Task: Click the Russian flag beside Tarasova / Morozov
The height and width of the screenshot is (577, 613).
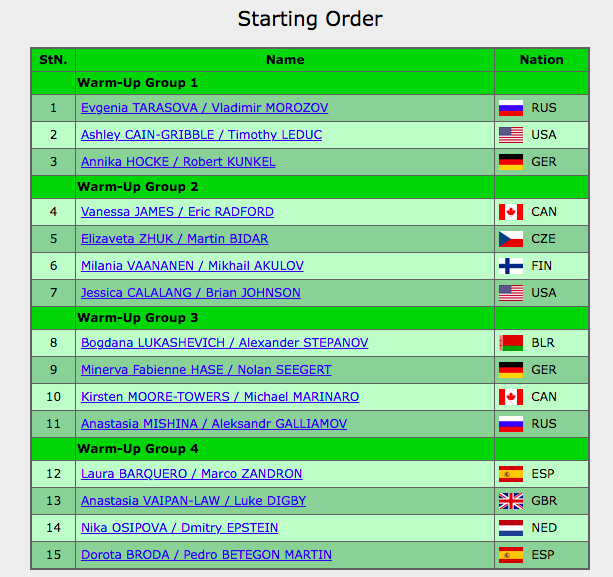Action: pos(511,108)
